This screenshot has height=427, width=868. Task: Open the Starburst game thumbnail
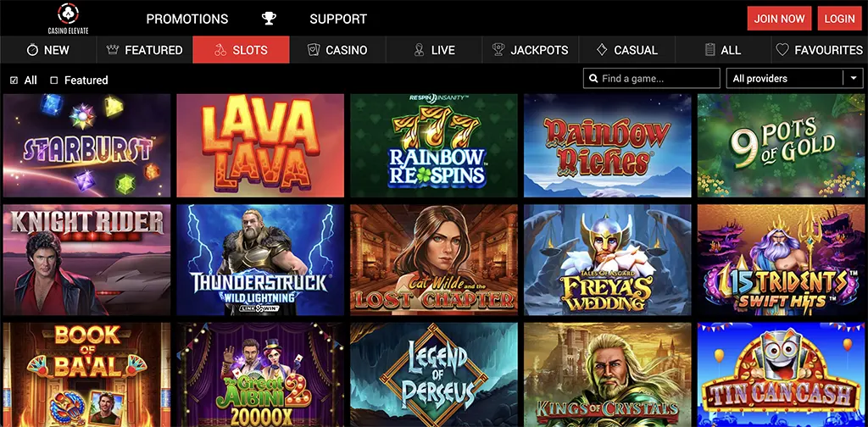(87, 146)
